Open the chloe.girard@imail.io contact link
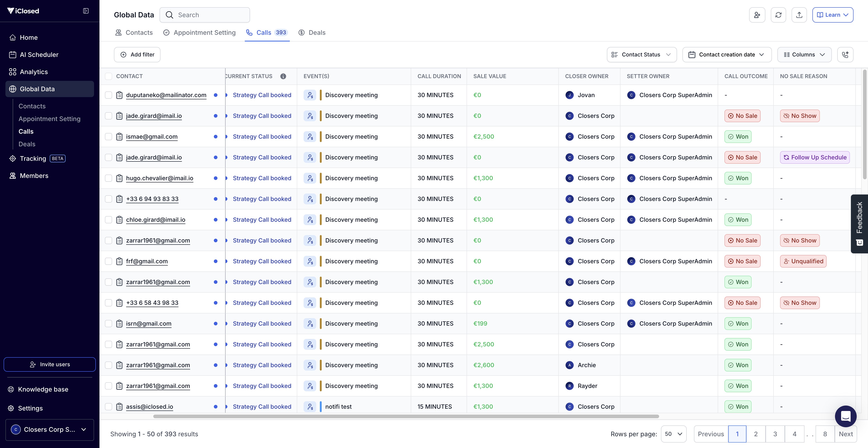Viewport: 868px width, 448px height. 155,220
